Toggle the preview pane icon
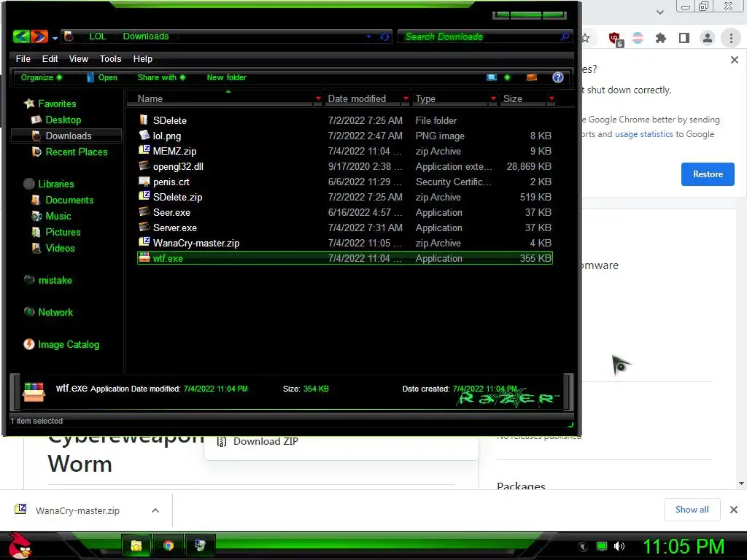The height and width of the screenshot is (560, 747). (x=532, y=77)
